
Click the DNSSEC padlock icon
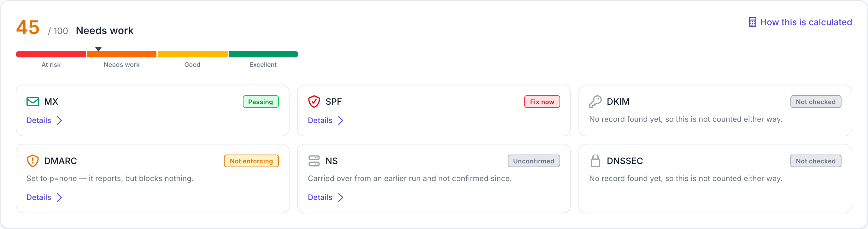click(x=595, y=161)
